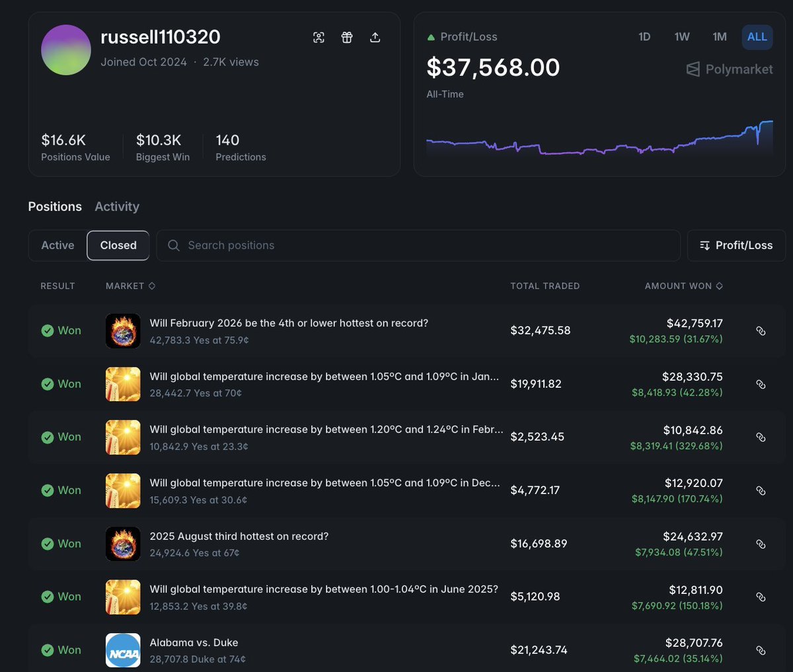Focus the Search positions field
The width and height of the screenshot is (793, 672).
418,245
